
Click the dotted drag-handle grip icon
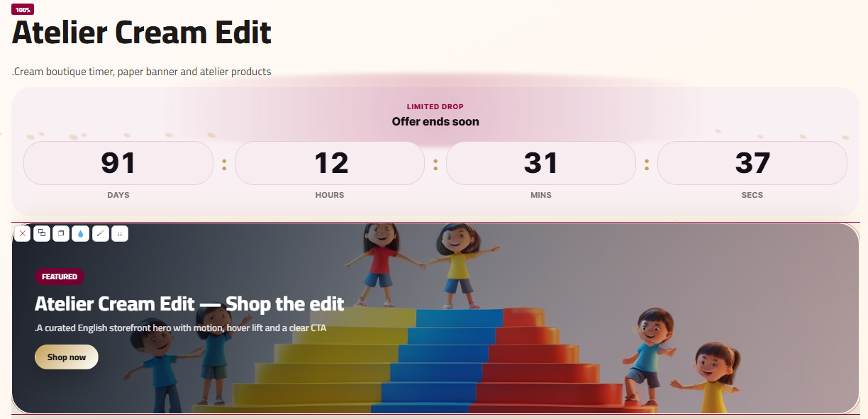(120, 233)
